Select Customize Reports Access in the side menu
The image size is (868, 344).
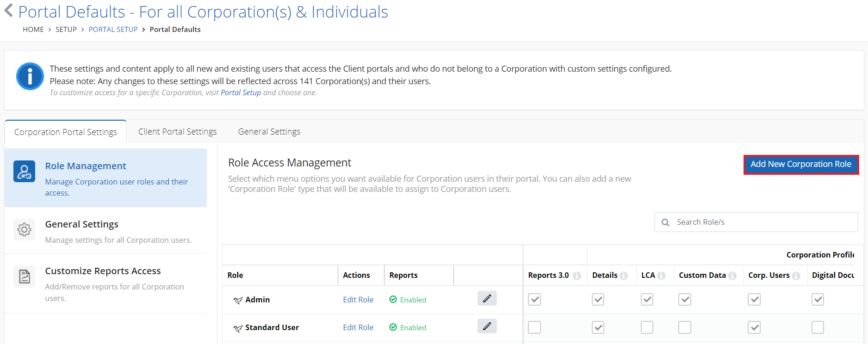point(105,283)
